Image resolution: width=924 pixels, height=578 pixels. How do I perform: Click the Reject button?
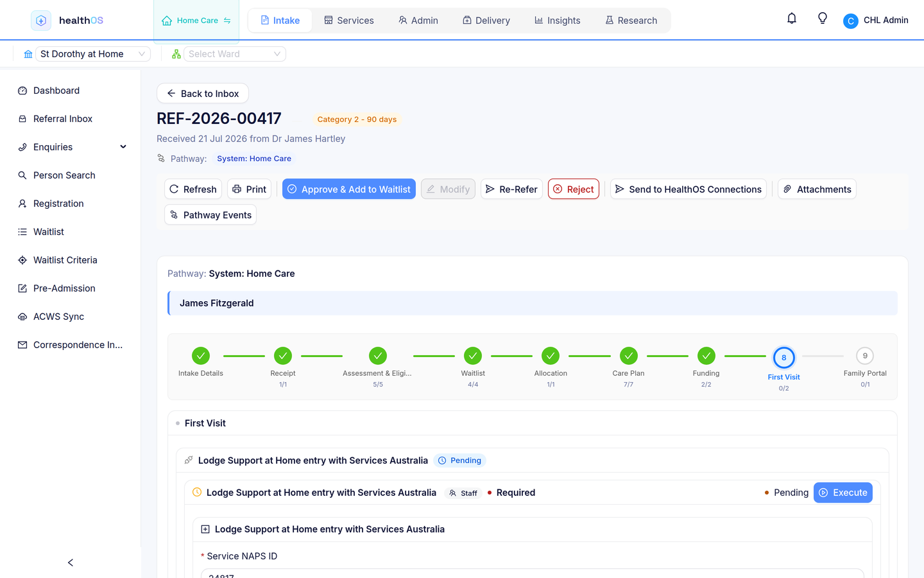tap(574, 189)
